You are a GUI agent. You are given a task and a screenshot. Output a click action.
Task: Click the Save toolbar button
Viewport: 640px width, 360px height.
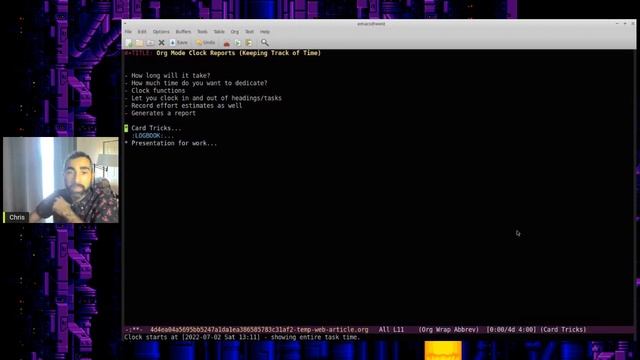click(x=179, y=42)
